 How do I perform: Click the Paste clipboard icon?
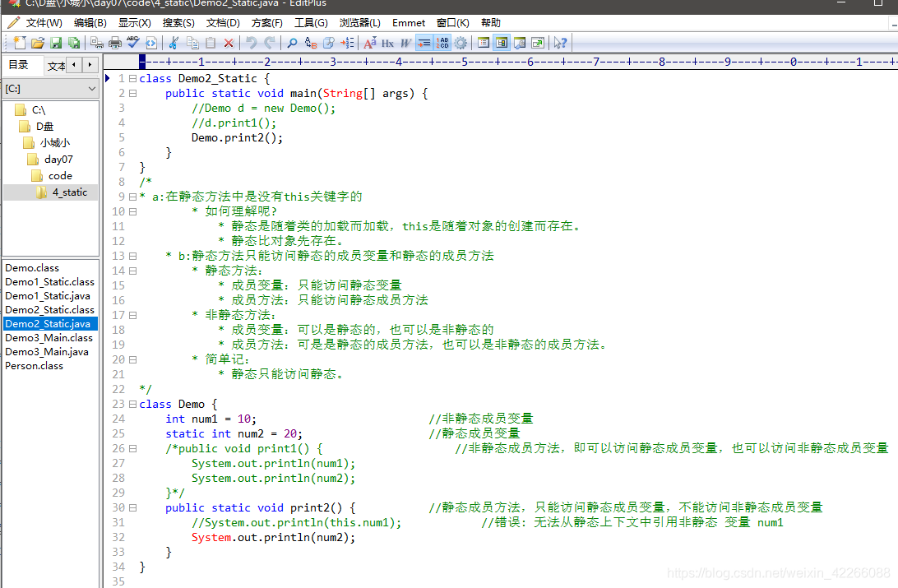(x=211, y=43)
